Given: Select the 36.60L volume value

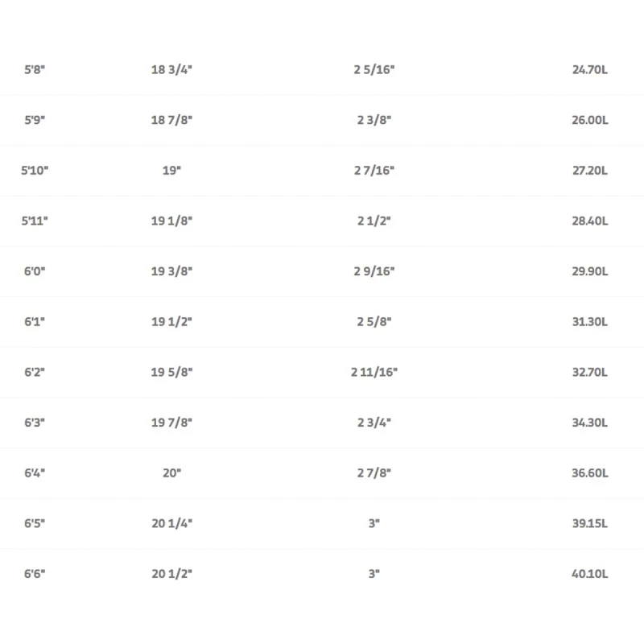Looking at the screenshot, I should click(590, 473).
